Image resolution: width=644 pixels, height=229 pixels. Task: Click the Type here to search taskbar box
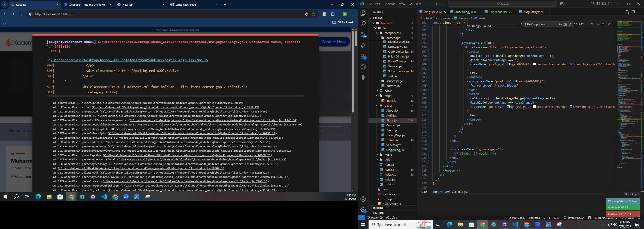[400, 225]
